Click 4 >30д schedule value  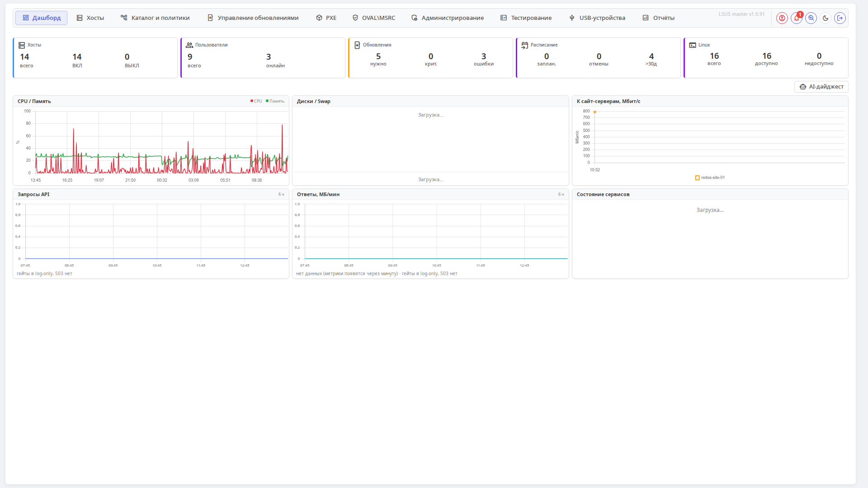click(651, 59)
